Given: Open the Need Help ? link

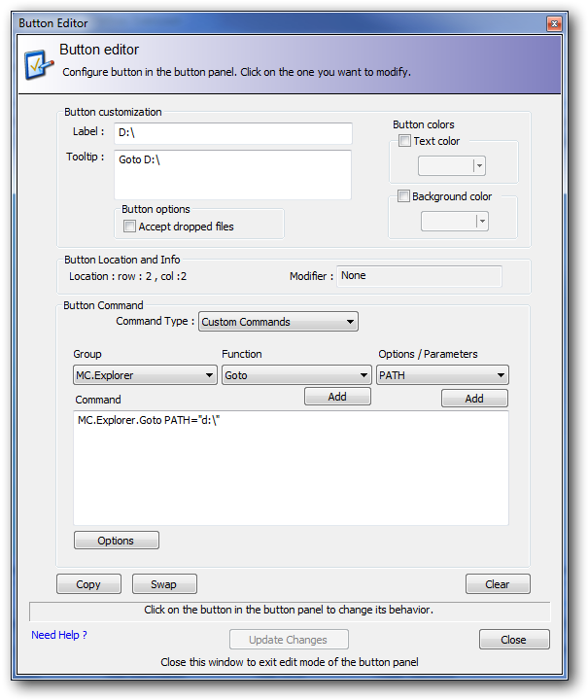Looking at the screenshot, I should pyautogui.click(x=59, y=635).
